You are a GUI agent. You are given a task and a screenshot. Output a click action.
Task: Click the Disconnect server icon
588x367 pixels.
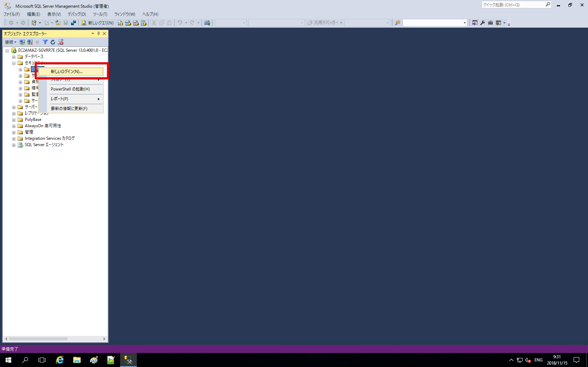(30, 42)
